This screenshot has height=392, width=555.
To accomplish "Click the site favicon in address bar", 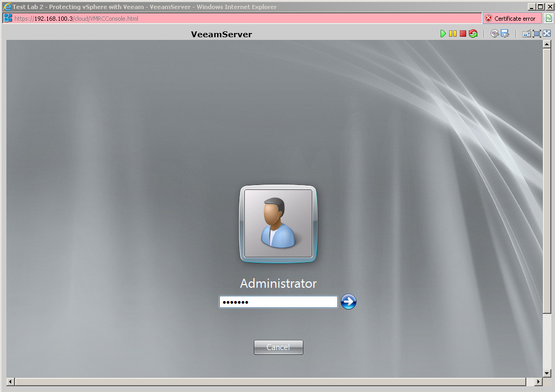I will pyautogui.click(x=8, y=19).
